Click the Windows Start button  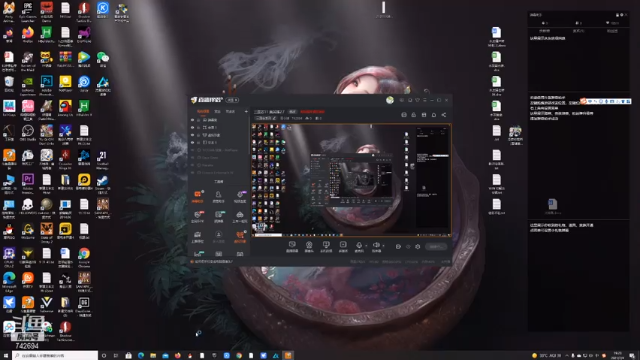click(x=6, y=356)
